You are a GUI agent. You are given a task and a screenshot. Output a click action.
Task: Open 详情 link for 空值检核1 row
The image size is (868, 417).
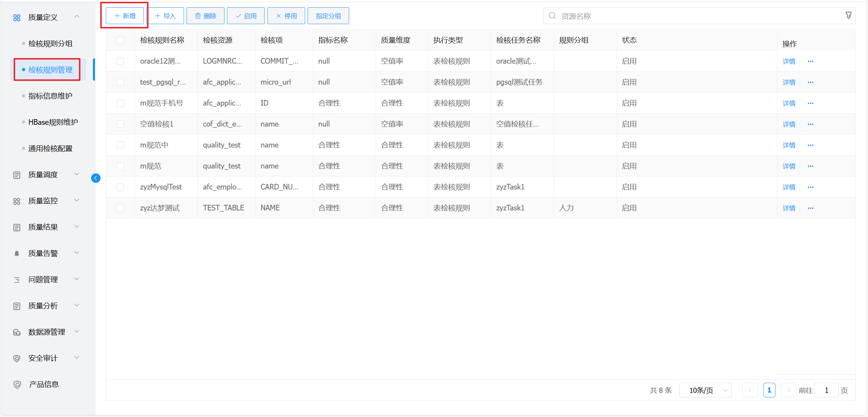click(789, 124)
